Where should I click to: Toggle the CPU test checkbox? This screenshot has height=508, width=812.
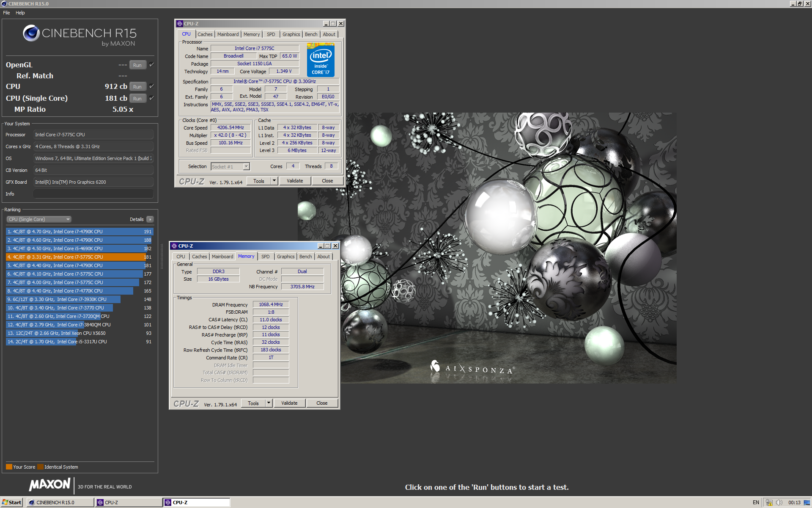pyautogui.click(x=151, y=86)
